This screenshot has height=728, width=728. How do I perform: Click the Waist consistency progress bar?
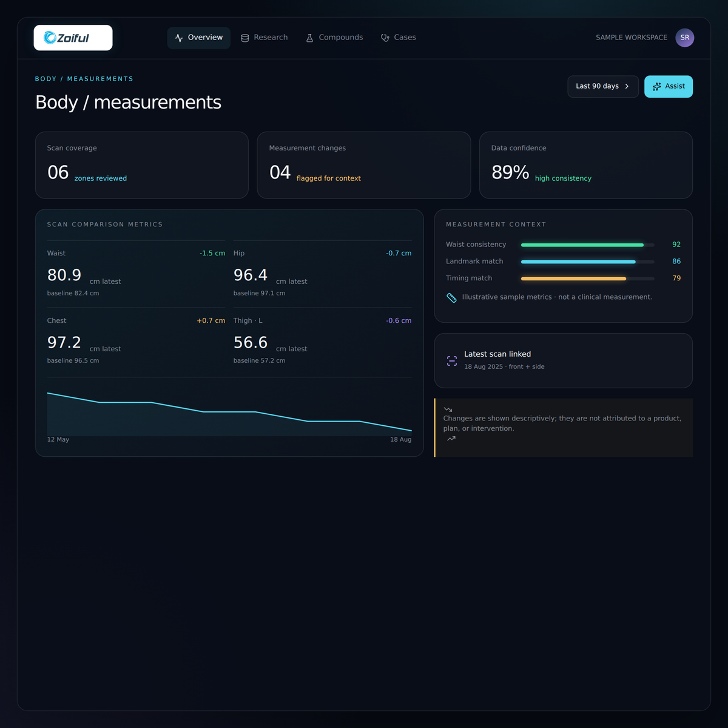588,245
